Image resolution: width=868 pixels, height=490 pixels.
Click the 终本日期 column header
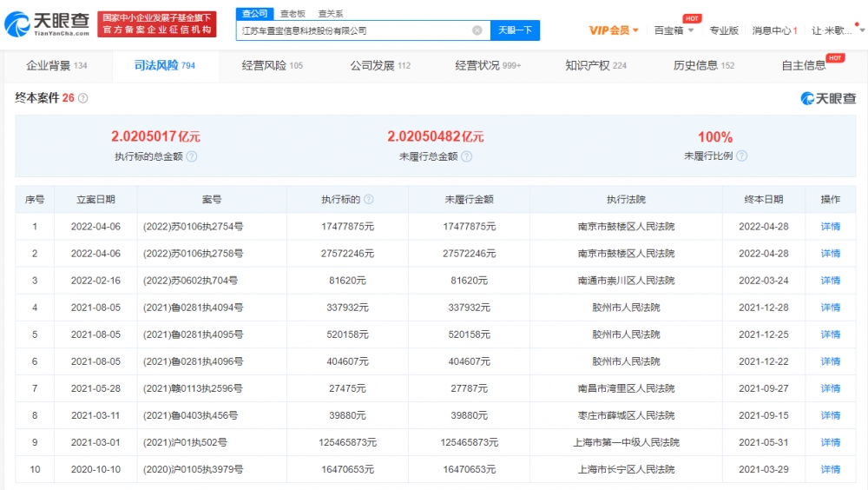tap(764, 199)
